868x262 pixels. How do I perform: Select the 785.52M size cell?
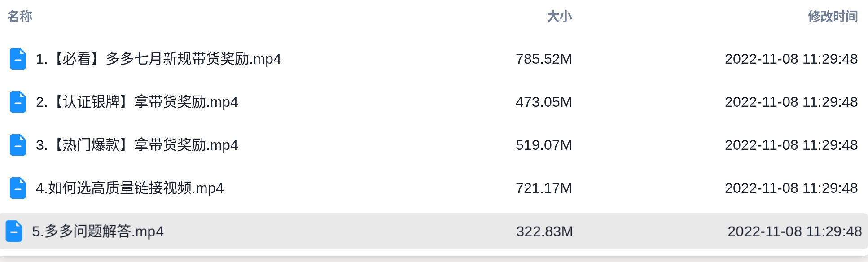pyautogui.click(x=544, y=59)
